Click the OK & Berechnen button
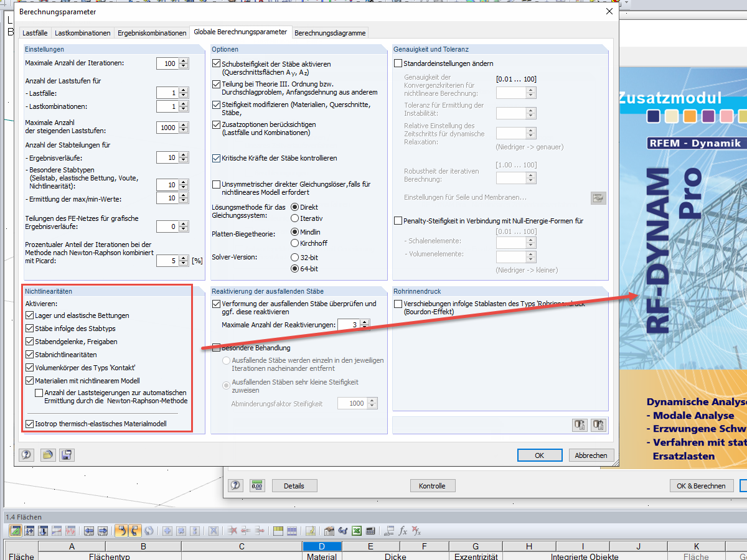This screenshot has height=560, width=747. click(701, 485)
